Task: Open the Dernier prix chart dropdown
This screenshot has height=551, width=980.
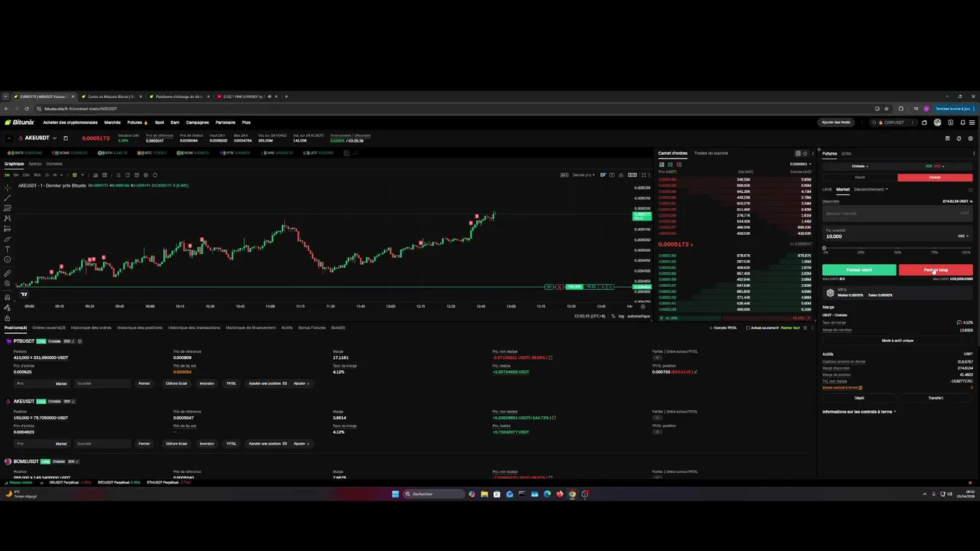Action: coord(583,174)
